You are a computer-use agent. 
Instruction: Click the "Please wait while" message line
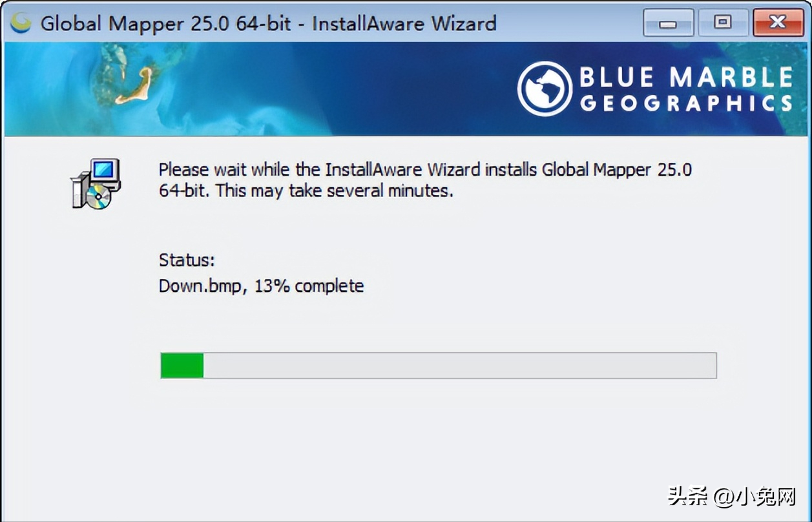(425, 170)
